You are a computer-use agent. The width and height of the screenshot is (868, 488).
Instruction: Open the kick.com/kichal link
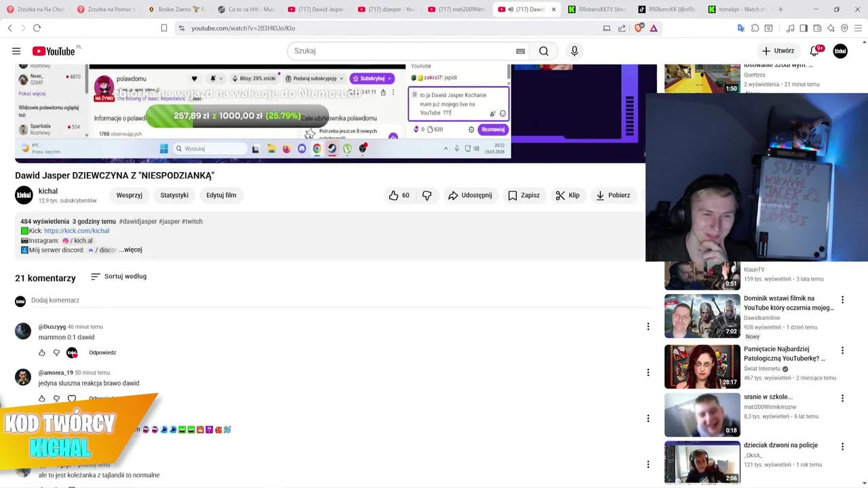point(77,231)
